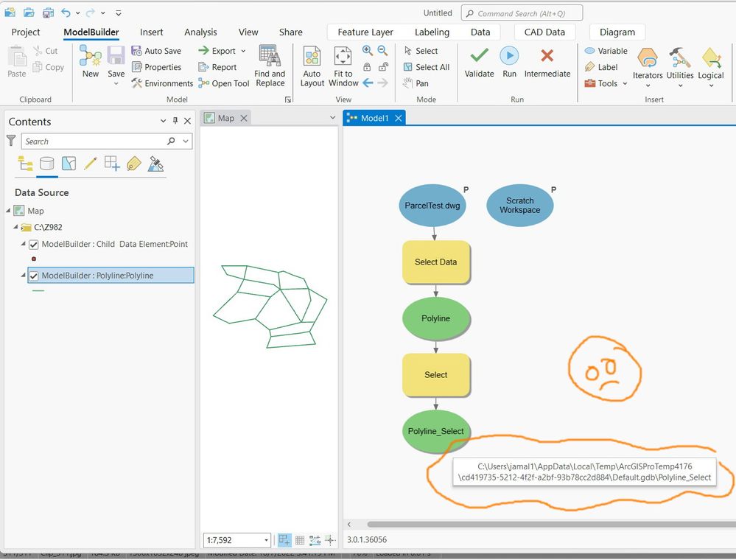
Task: Click Fit to Window
Action: 343,66
